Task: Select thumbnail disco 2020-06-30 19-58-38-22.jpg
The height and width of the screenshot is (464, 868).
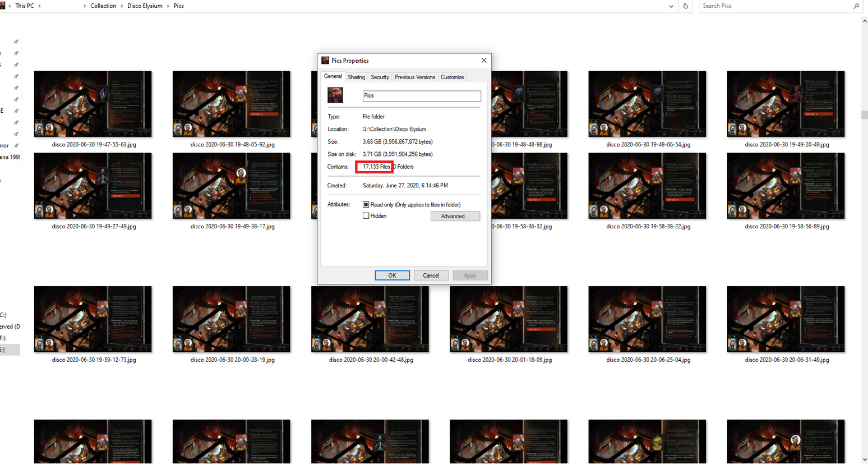Action: click(x=648, y=186)
